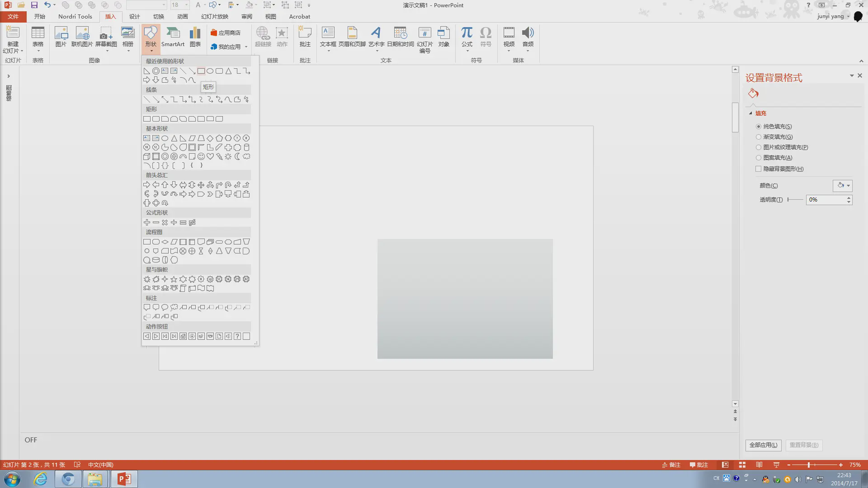
Task: Switch to the 设计 ribbon tab
Action: 134,16
